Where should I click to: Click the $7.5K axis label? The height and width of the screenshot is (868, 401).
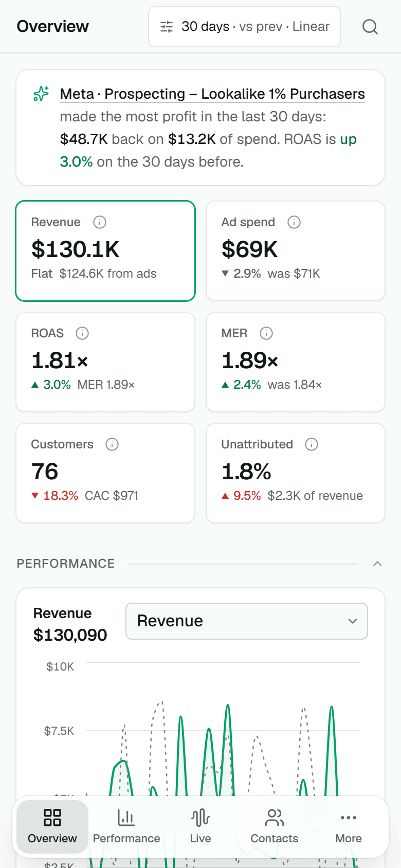click(x=59, y=731)
